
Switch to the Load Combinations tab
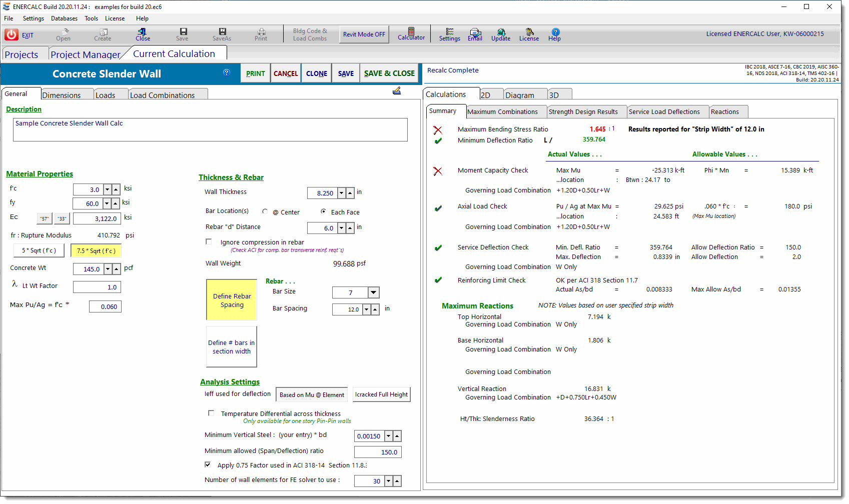tap(162, 95)
